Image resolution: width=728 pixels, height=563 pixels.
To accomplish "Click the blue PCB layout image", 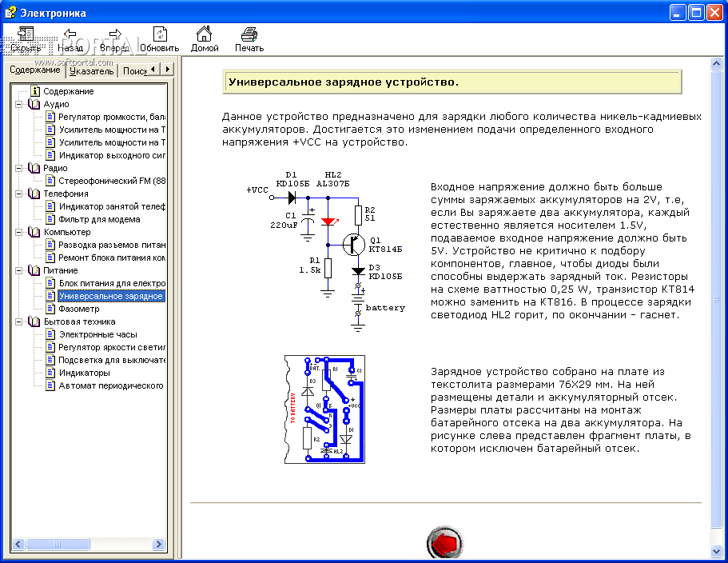I will 324,409.
